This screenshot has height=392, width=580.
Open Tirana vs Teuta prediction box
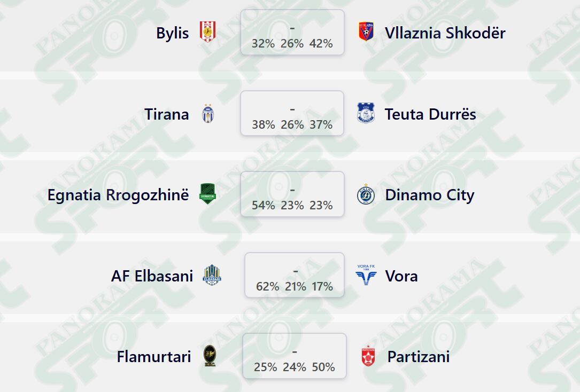292,113
